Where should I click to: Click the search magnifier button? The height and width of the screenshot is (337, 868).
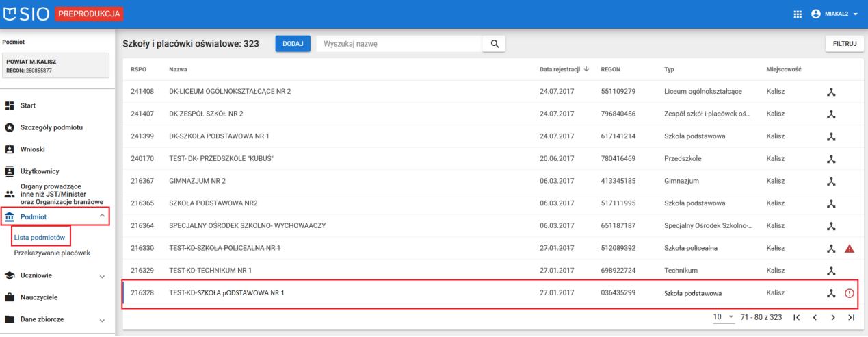[x=494, y=44]
